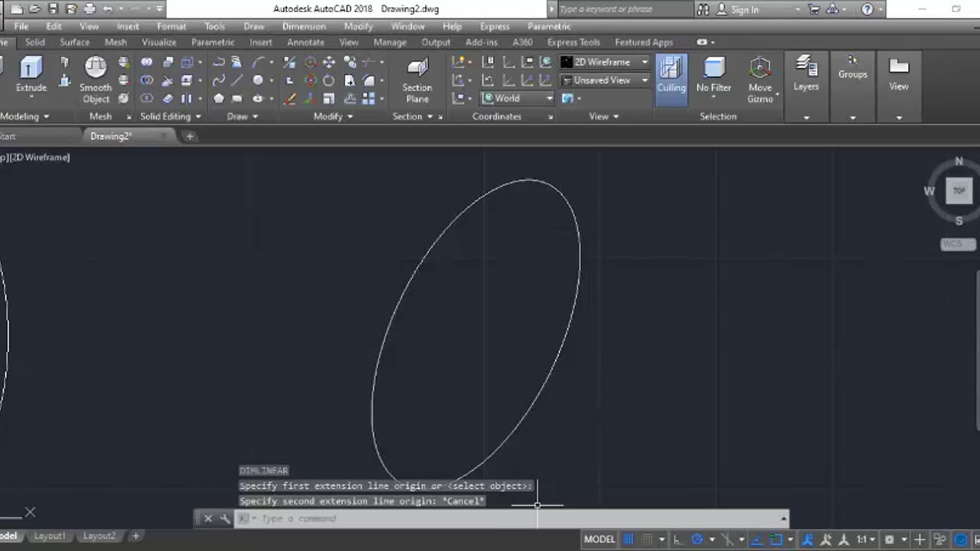Select the Drawing2 file tab
This screenshot has width=980, height=551.
(x=111, y=136)
